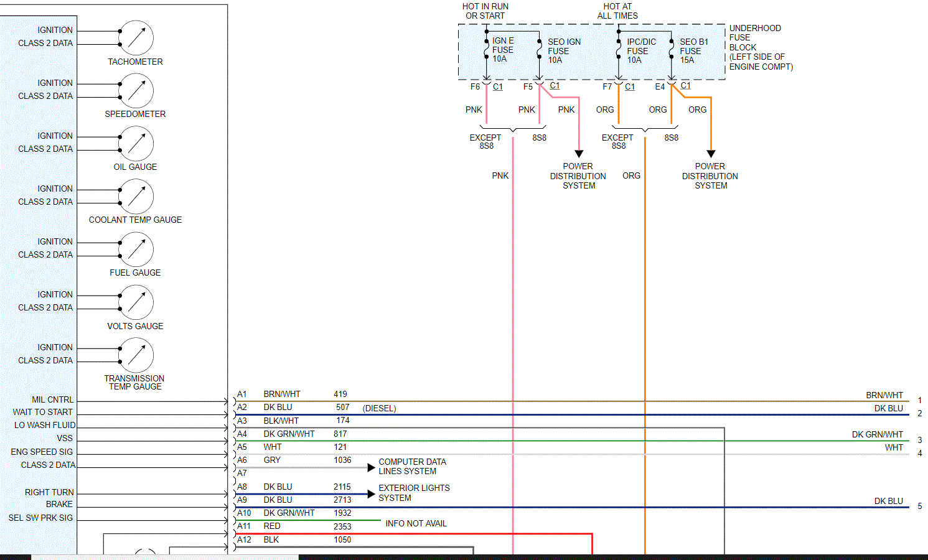Select the LO WASH FLUID pin label
This screenshot has height=560, width=928.
click(x=45, y=425)
